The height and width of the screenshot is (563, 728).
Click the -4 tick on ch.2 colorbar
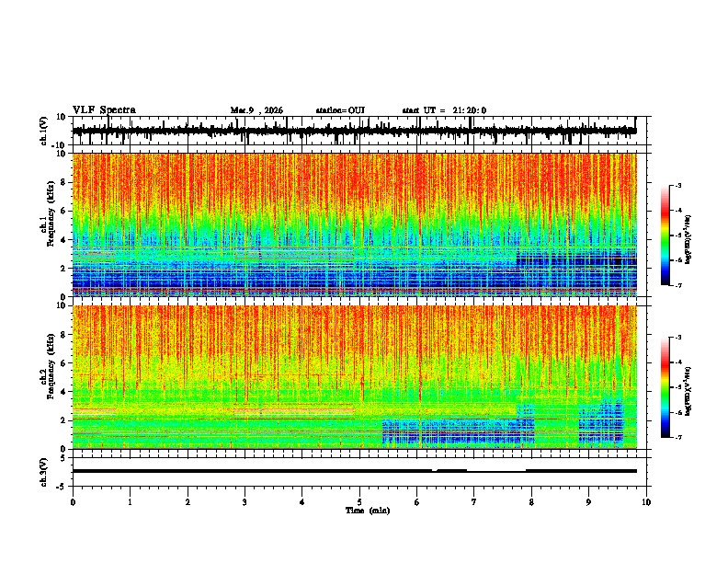coord(678,362)
